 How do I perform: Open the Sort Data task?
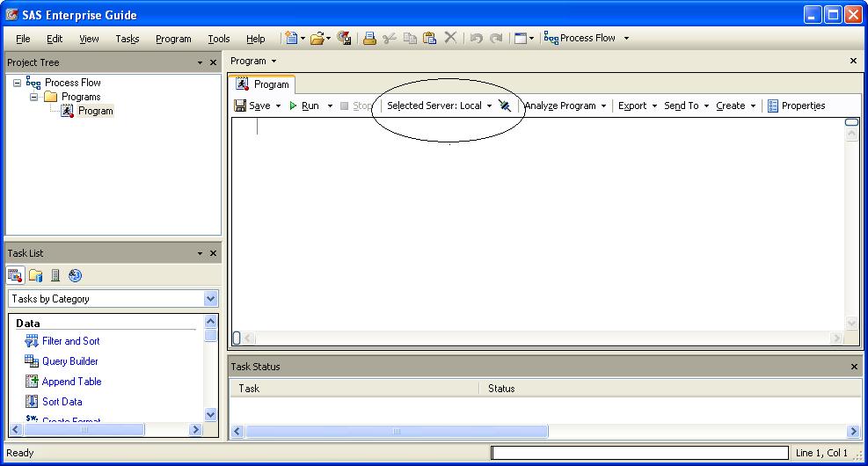click(62, 402)
